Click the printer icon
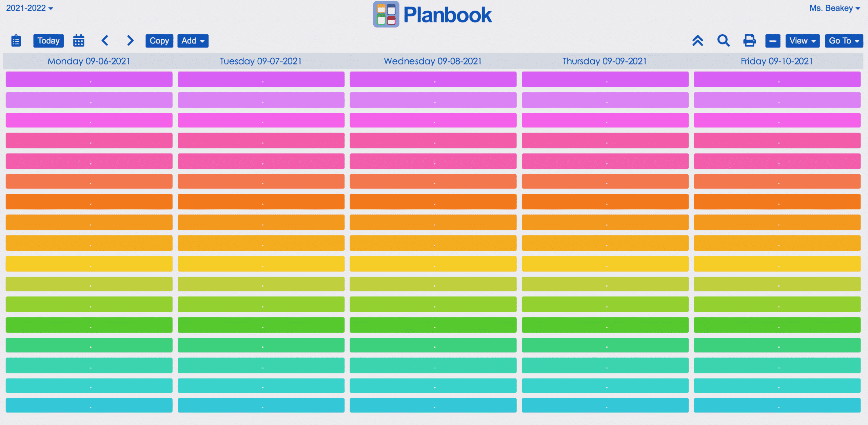Screen dimensions: 868x425 click(749, 41)
